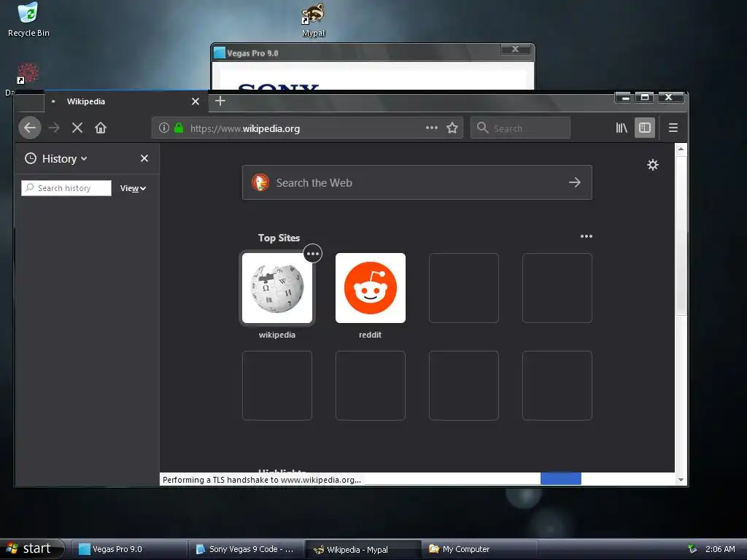The height and width of the screenshot is (560, 747).
Task: Close the History sidebar
Action: (144, 158)
